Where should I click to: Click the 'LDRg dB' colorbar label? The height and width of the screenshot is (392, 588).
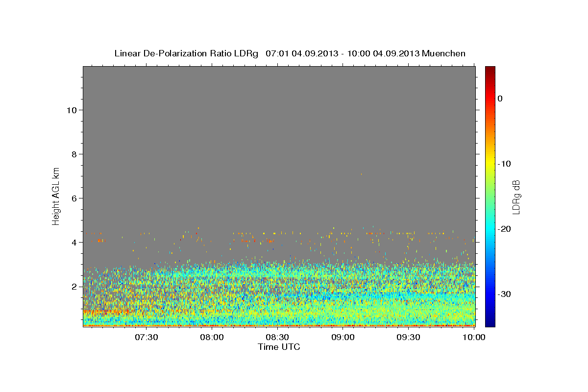(x=516, y=196)
